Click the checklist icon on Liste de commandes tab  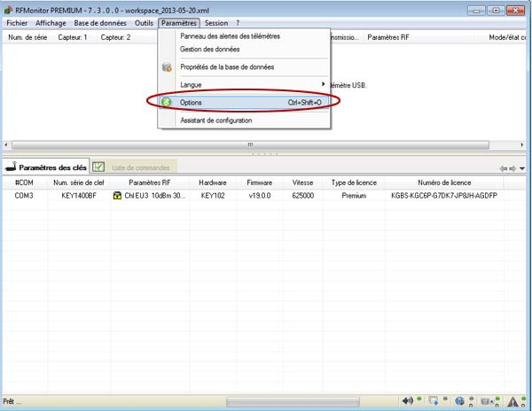click(98, 167)
